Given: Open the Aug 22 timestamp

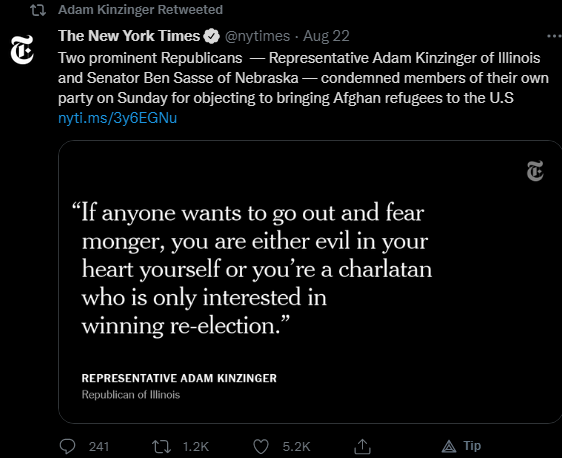Looking at the screenshot, I should coord(326,36).
